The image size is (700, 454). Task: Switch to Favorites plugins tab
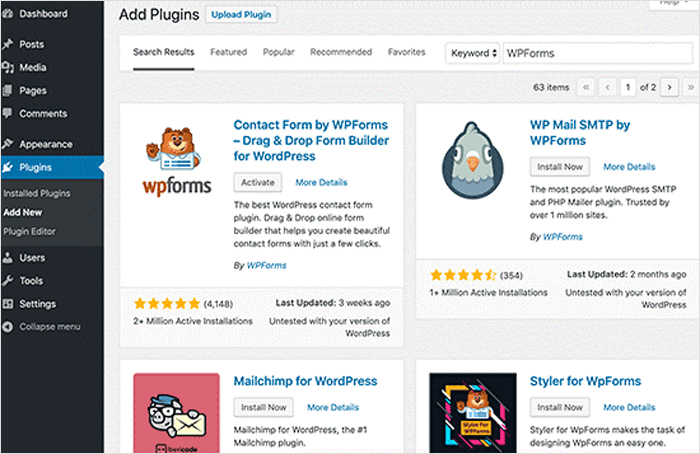coord(407,52)
